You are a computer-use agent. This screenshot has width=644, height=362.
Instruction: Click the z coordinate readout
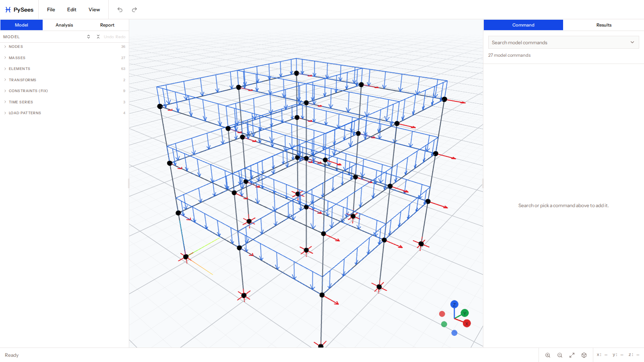click(634, 355)
